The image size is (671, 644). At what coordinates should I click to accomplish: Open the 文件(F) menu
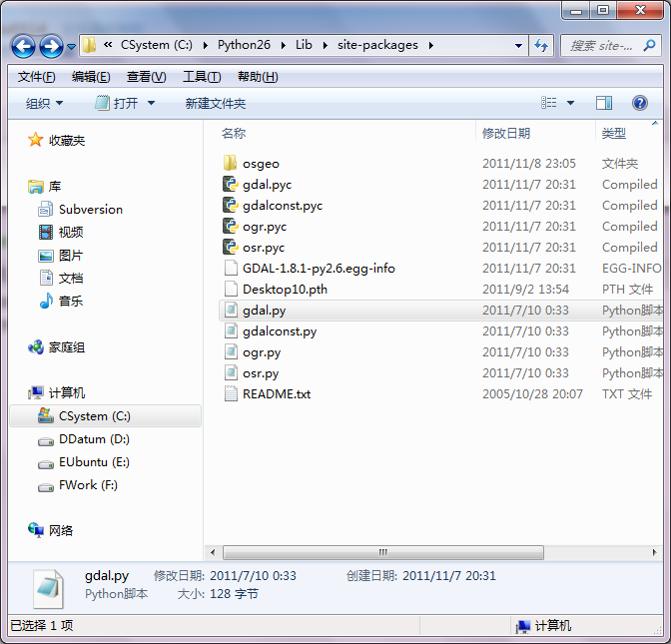pyautogui.click(x=36, y=77)
